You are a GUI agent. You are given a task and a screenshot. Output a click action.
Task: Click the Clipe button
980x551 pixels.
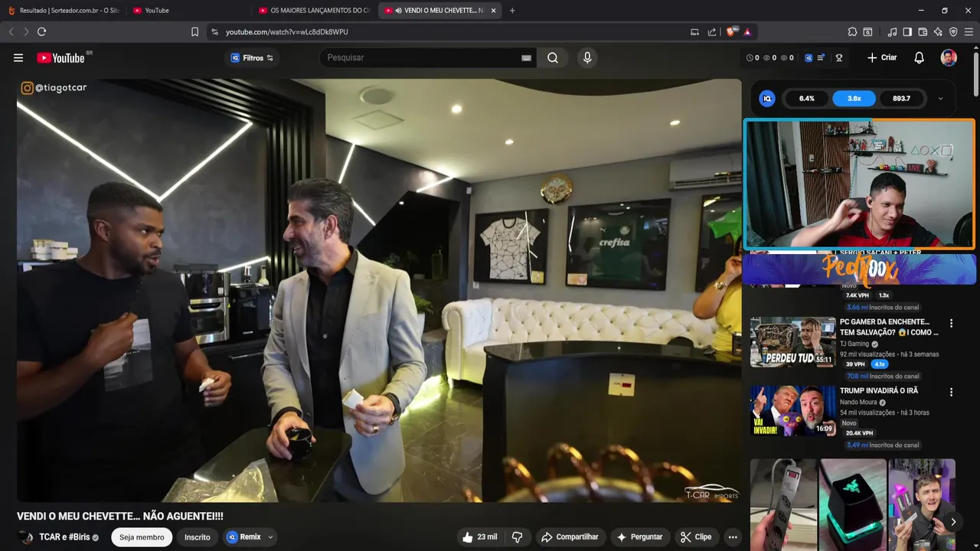point(696,536)
